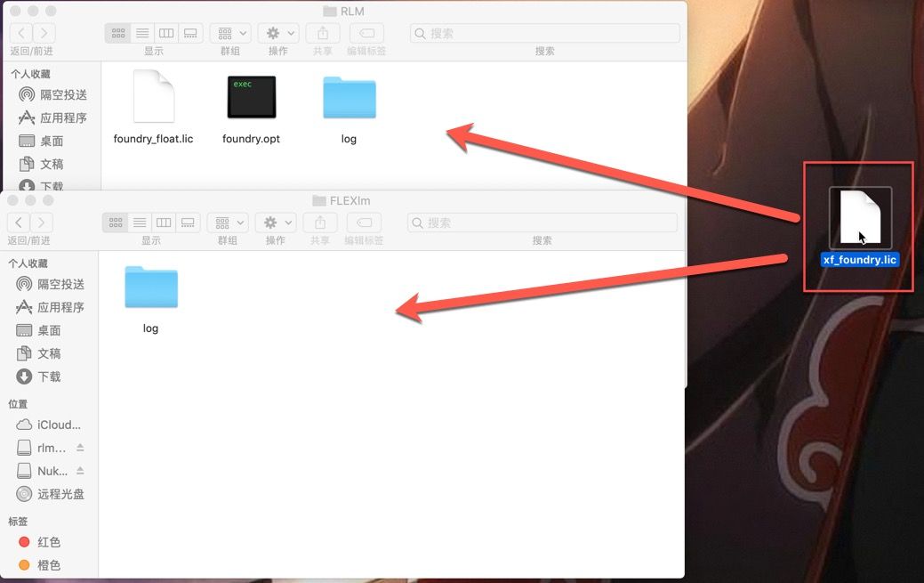The image size is (924, 583).
Task: Open 桌面 in FLEXlm sidebar
Action: (x=39, y=330)
